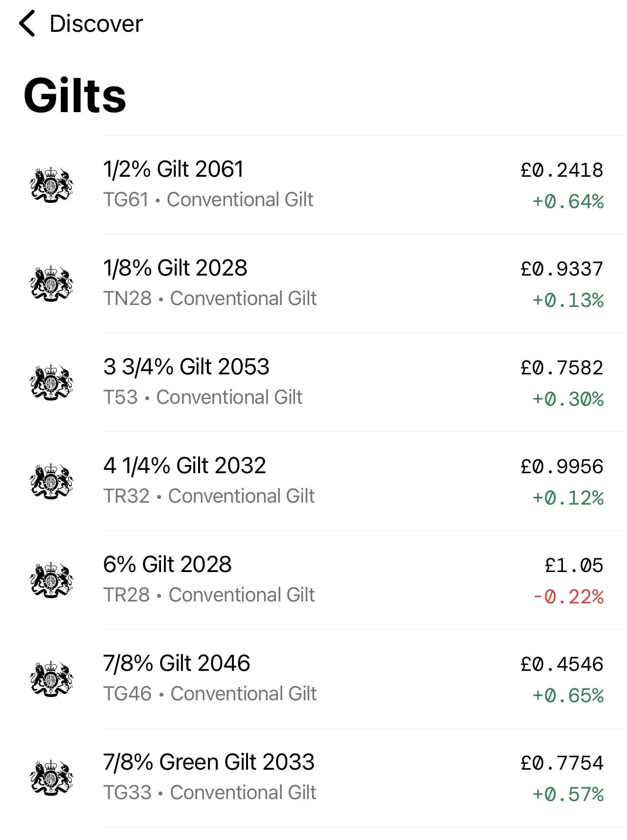Viewport: 627px width, 840px height.
Task: Tap the crest icon beside 4 1/4% Gilt 2032
Action: coord(51,481)
